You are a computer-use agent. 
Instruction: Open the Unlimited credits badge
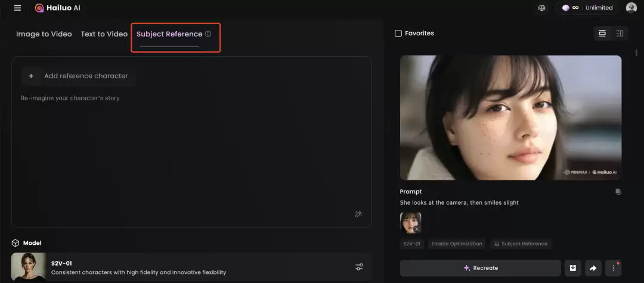coord(587,8)
